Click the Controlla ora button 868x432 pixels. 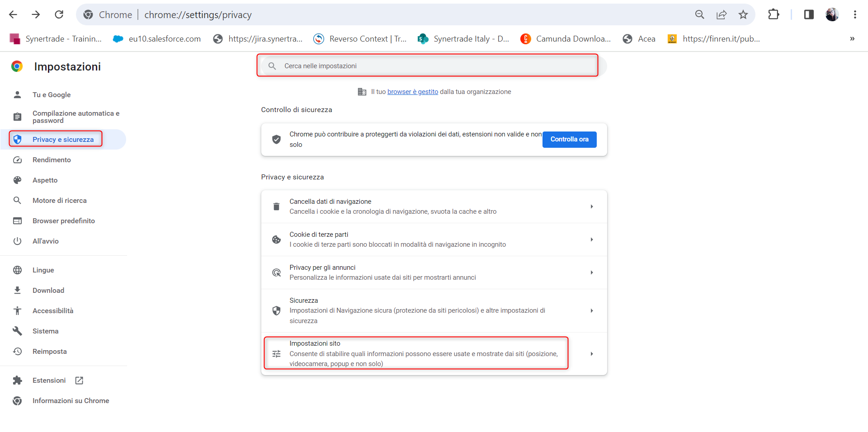569,140
